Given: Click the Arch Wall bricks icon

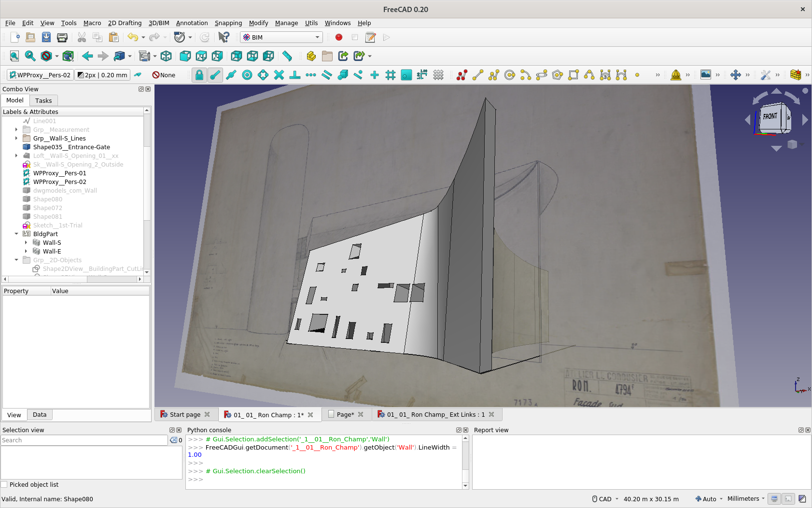Looking at the screenshot, I should 796,75.
